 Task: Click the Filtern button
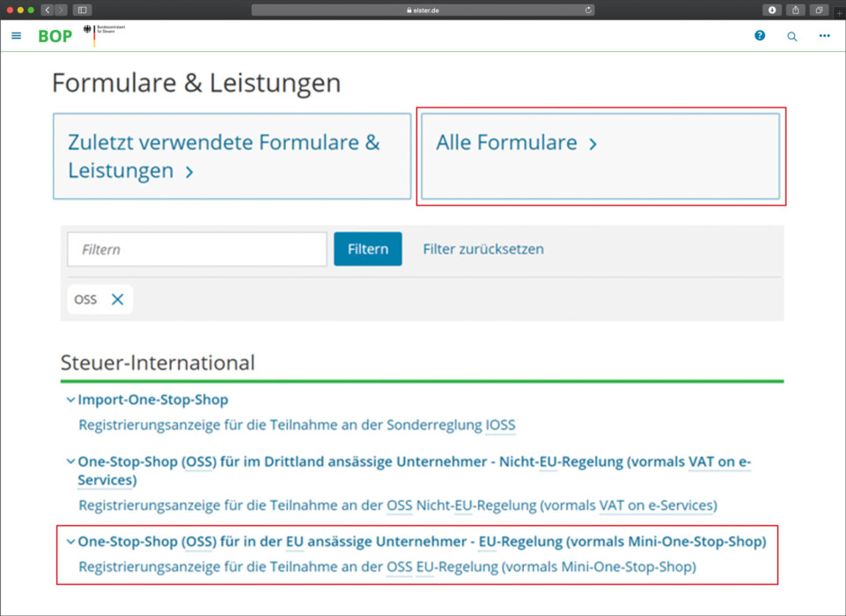point(367,249)
